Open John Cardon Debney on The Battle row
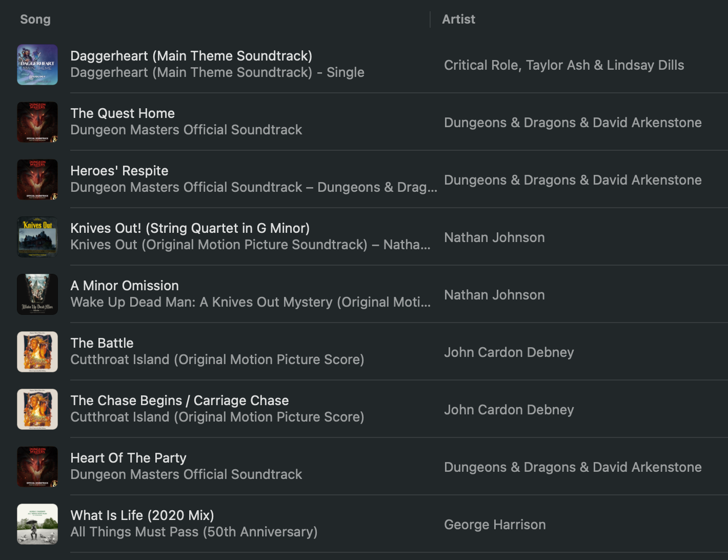 tap(509, 352)
